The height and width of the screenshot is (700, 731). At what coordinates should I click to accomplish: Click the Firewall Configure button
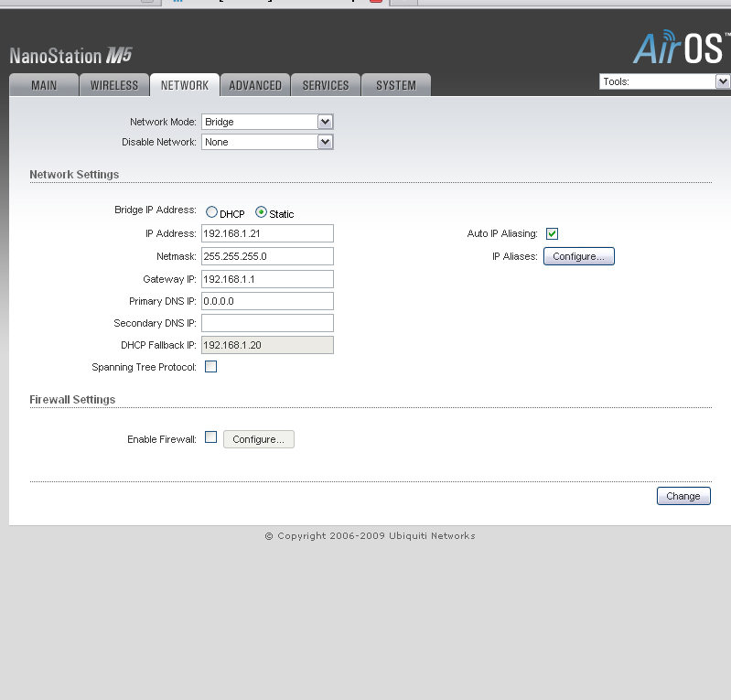pyautogui.click(x=259, y=439)
